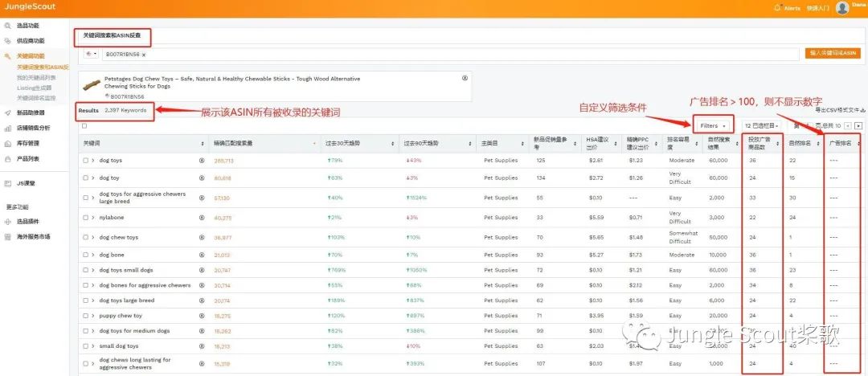Click the circular icon beside 'dog toys'

pyautogui.click(x=202, y=160)
